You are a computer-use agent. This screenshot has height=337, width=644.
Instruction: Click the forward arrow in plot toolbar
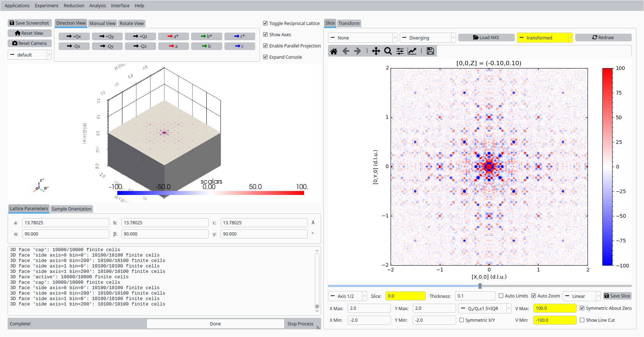point(358,51)
